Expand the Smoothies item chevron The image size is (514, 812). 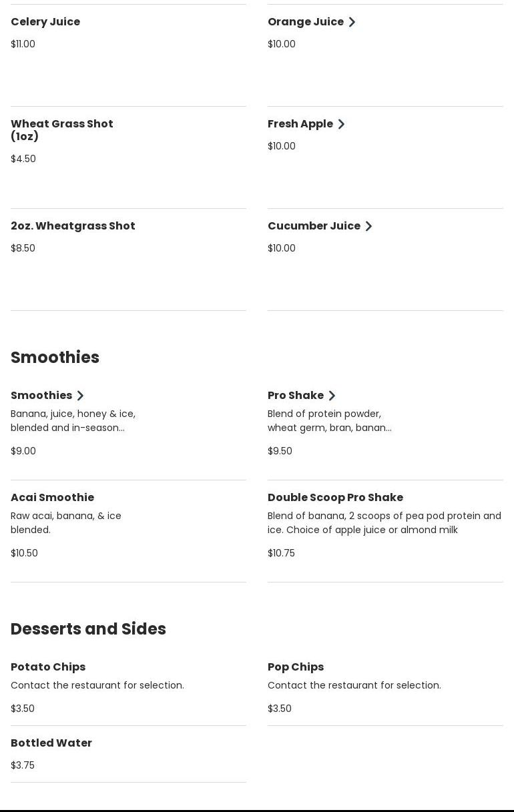pos(80,396)
